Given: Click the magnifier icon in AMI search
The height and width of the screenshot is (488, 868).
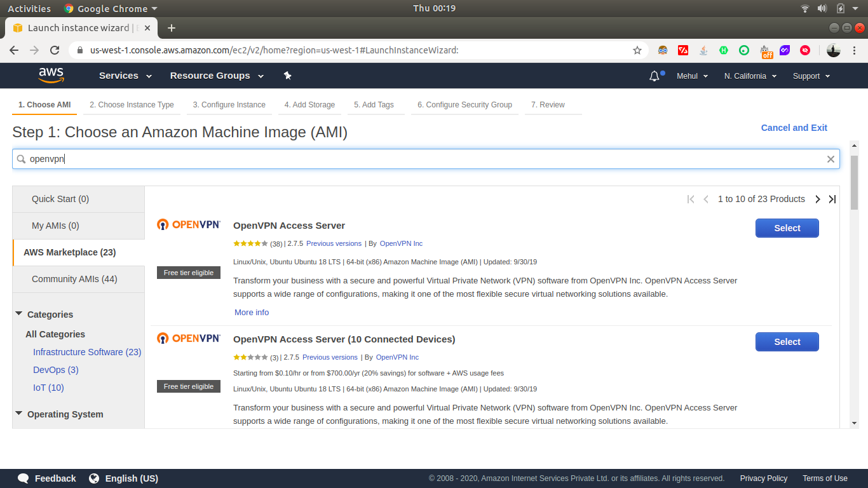Looking at the screenshot, I should (x=21, y=159).
